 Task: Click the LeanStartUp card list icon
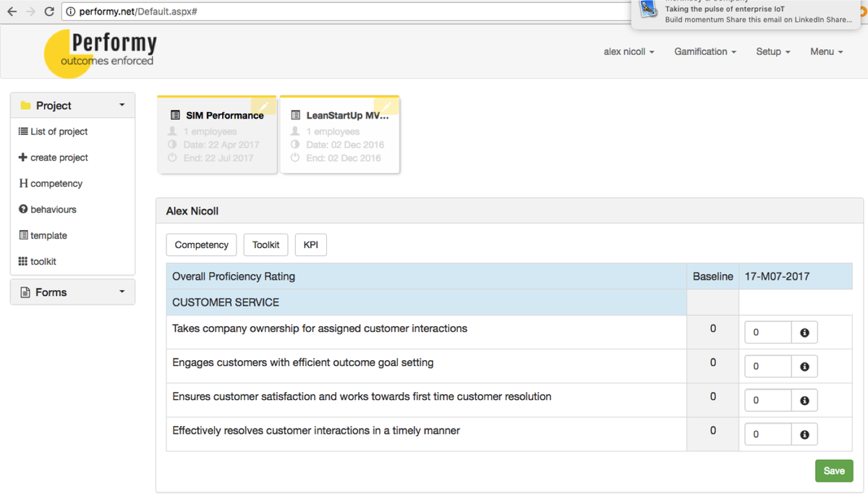295,115
